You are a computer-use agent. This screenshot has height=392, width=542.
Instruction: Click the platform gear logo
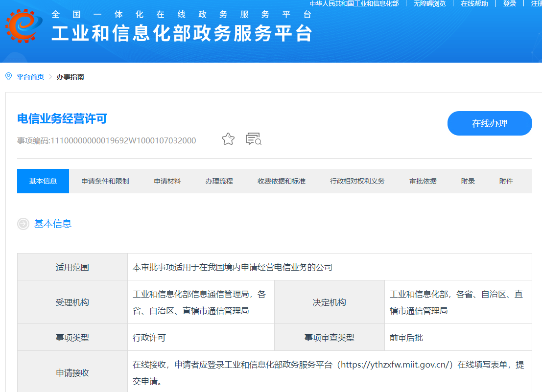click(x=24, y=26)
